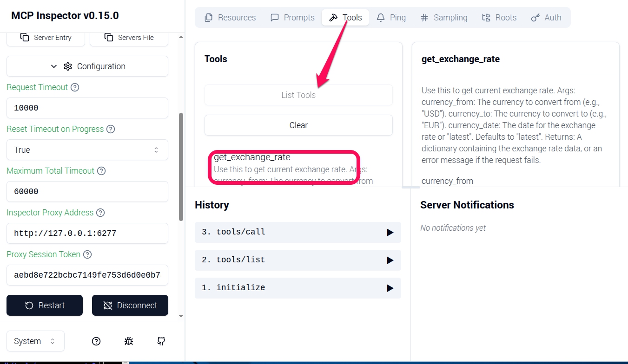Expand the 1. initialize history entry
628x364 pixels.
(x=297, y=288)
